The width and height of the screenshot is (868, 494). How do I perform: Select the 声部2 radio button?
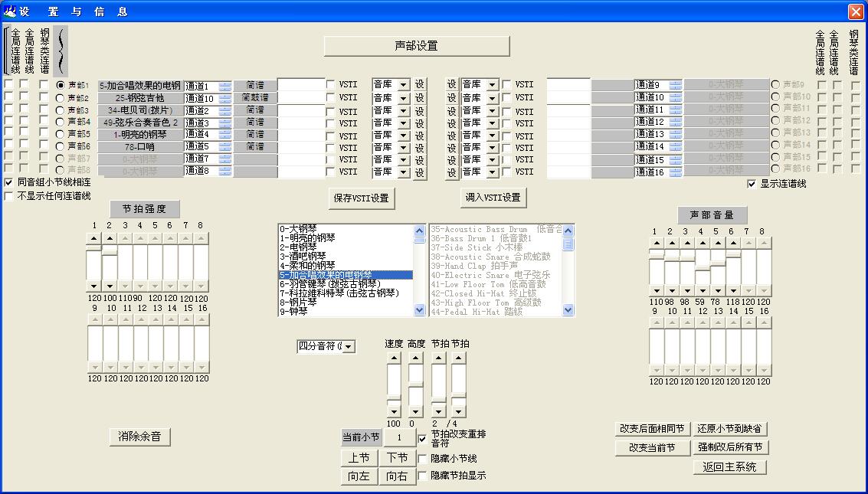61,98
